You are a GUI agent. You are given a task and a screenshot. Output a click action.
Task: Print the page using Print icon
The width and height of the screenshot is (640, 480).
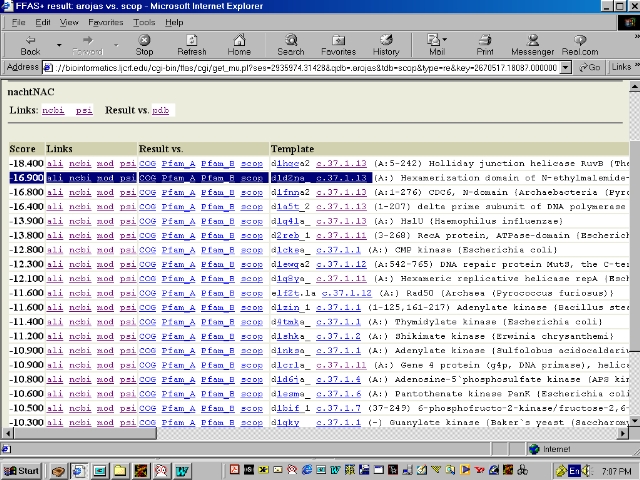pos(485,44)
